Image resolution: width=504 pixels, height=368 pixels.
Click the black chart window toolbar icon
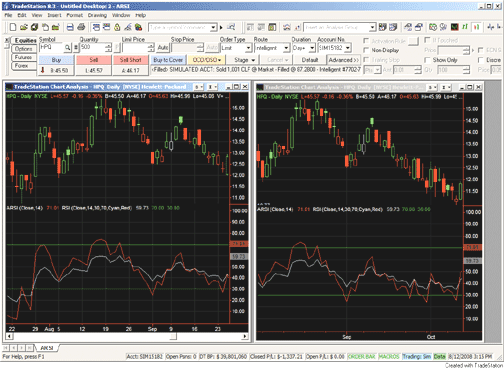click(x=455, y=27)
